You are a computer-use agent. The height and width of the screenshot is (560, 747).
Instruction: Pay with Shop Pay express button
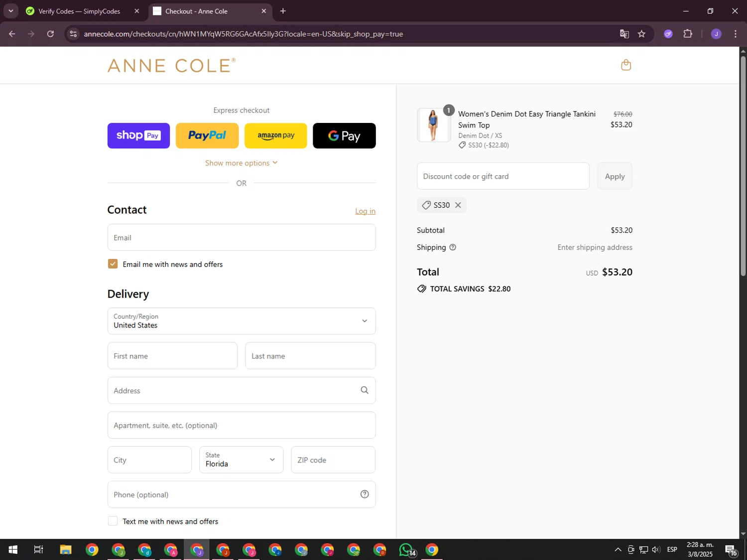tap(138, 135)
